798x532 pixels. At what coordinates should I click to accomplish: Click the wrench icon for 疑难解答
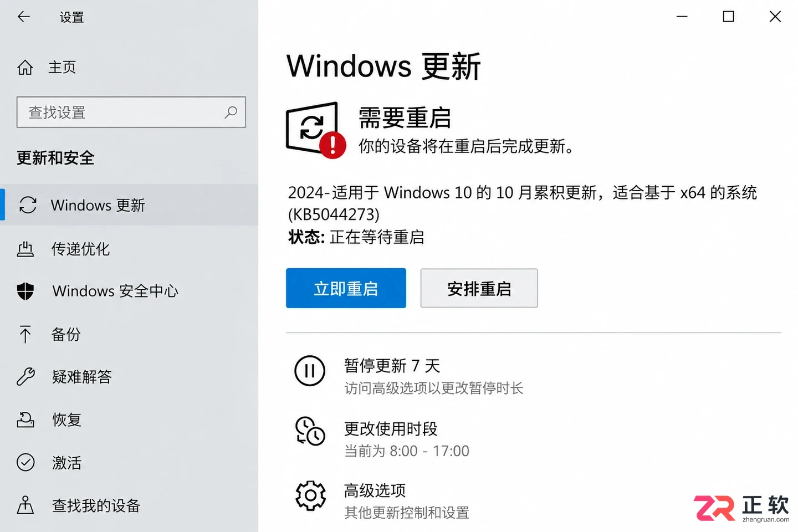tap(25, 377)
